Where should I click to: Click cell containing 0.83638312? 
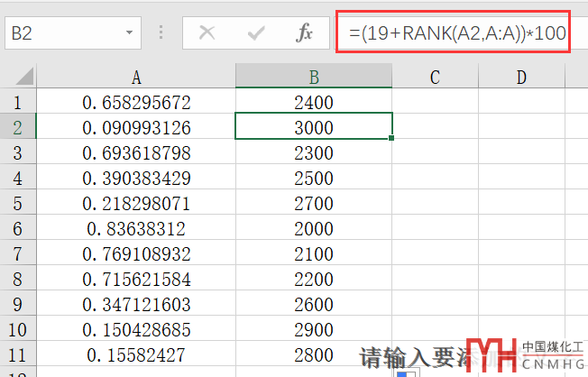click(136, 227)
